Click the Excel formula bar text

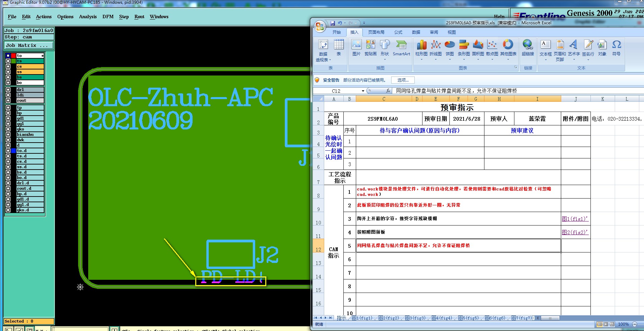pos(456,91)
